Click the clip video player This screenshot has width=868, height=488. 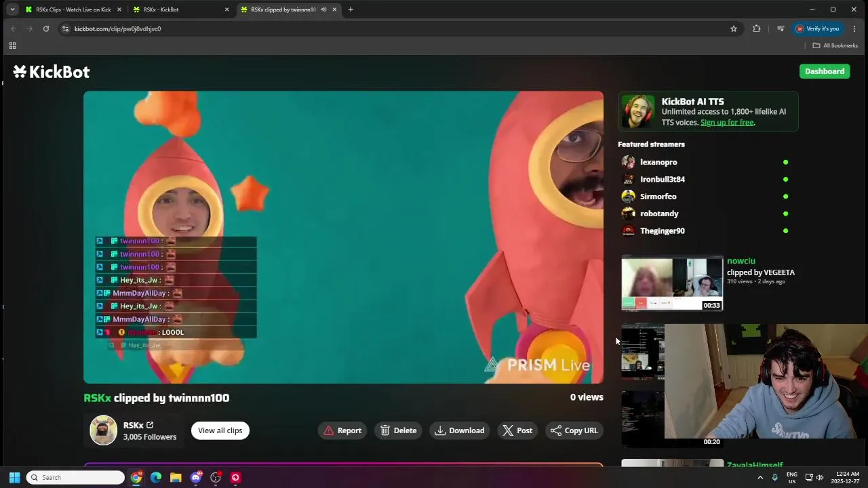(343, 237)
